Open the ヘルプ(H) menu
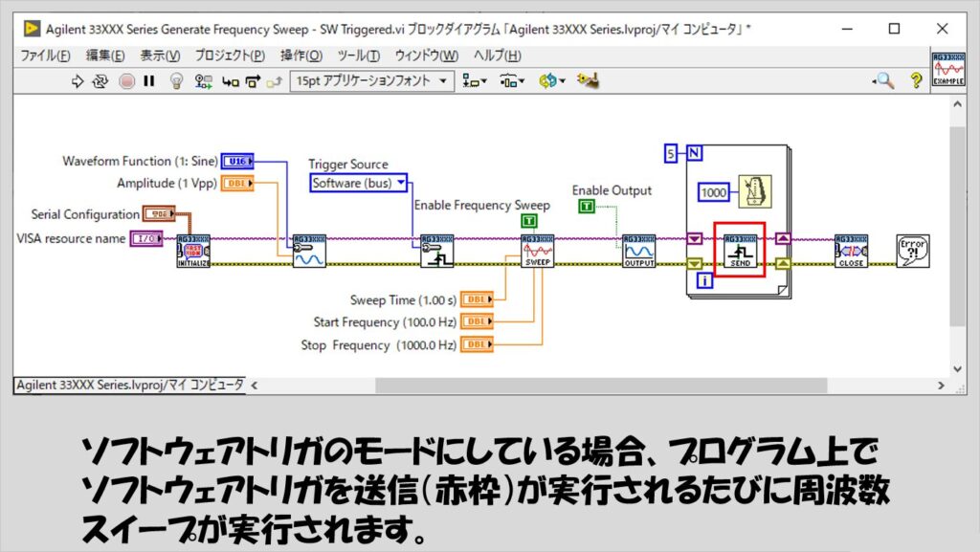 (x=498, y=55)
